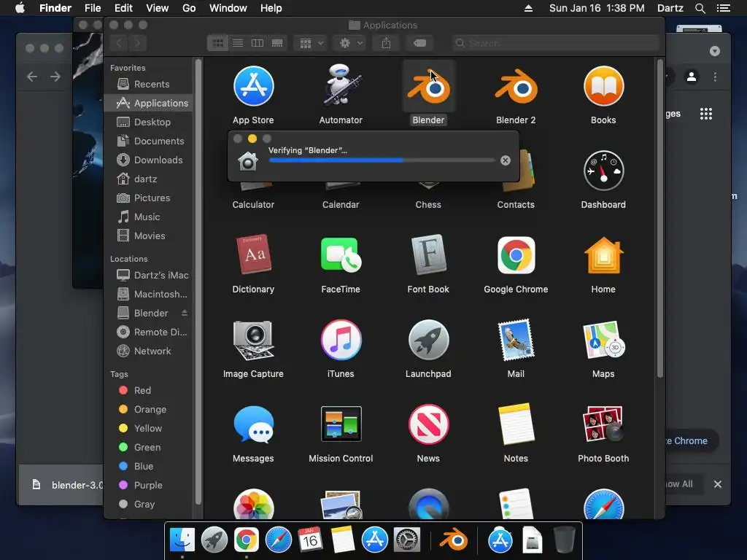Open the Notes icon in Applications

pos(516,424)
